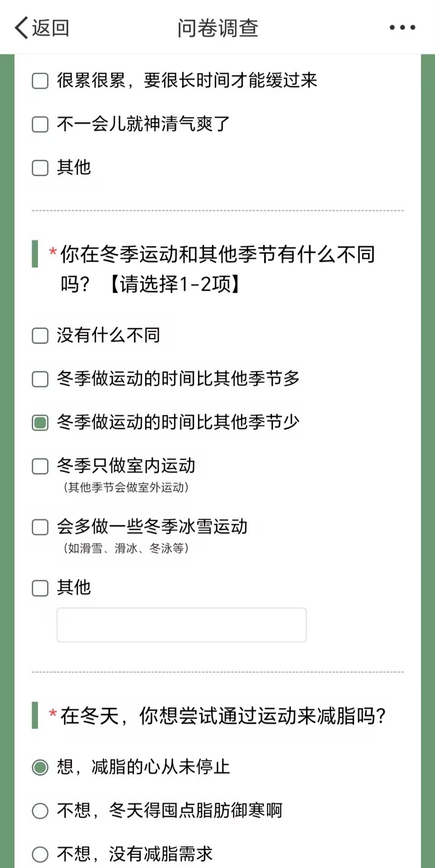Tap the back arrow 返回
Screen dimensions: 435x868
click(21, 28)
